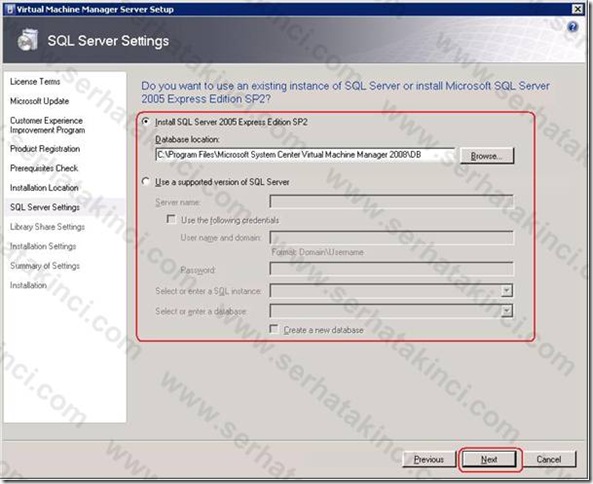
Task: Click the Next button
Action: click(489, 459)
